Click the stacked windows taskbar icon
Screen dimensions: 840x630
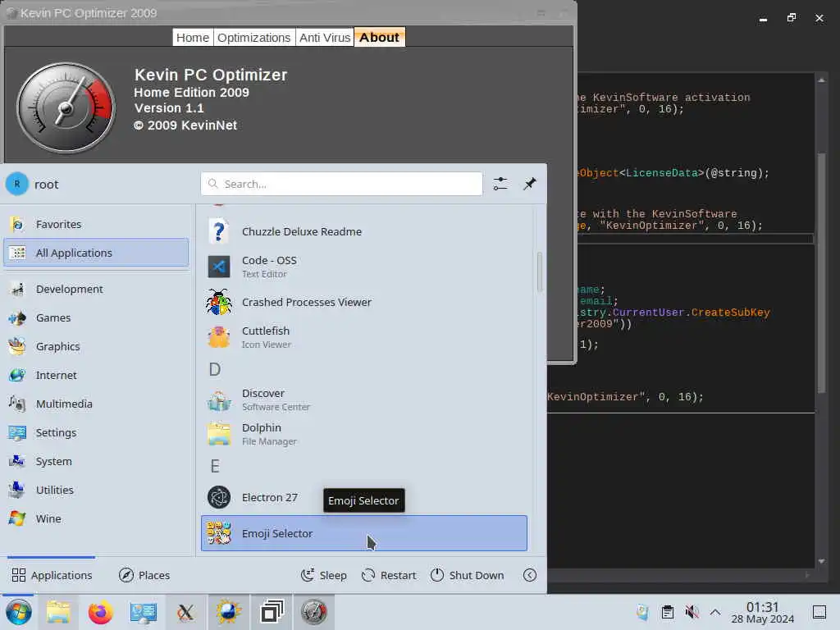coord(271,612)
